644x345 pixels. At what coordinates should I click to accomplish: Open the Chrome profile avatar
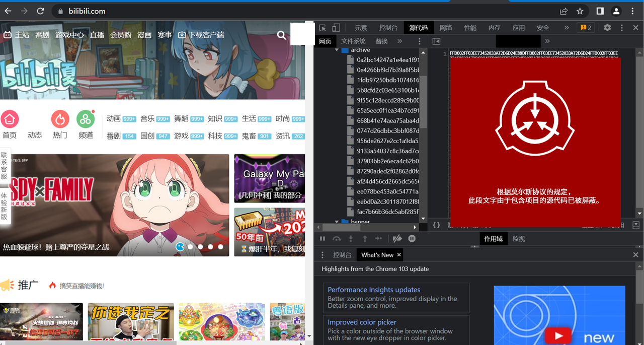616,11
